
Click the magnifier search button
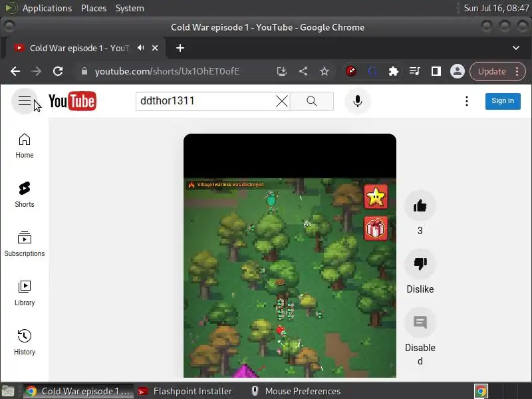pyautogui.click(x=311, y=101)
